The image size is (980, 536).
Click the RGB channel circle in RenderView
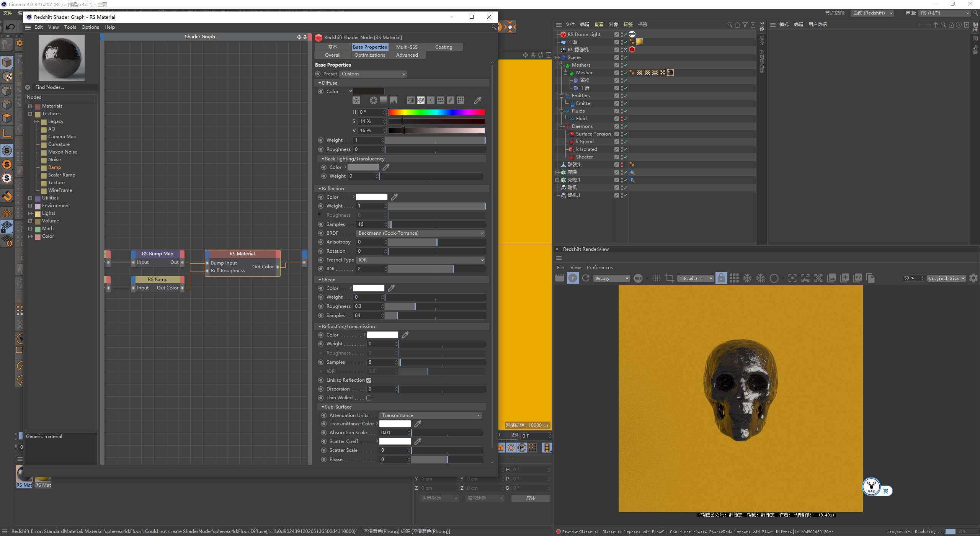(638, 278)
